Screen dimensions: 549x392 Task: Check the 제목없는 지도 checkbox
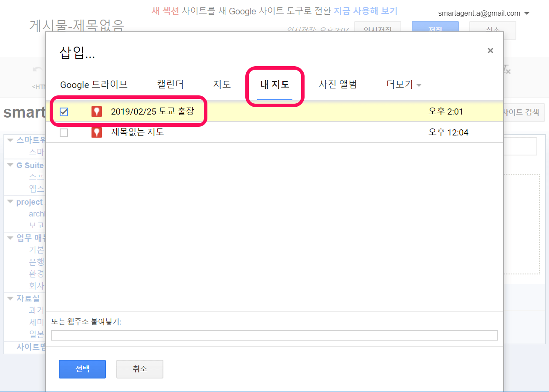point(64,133)
